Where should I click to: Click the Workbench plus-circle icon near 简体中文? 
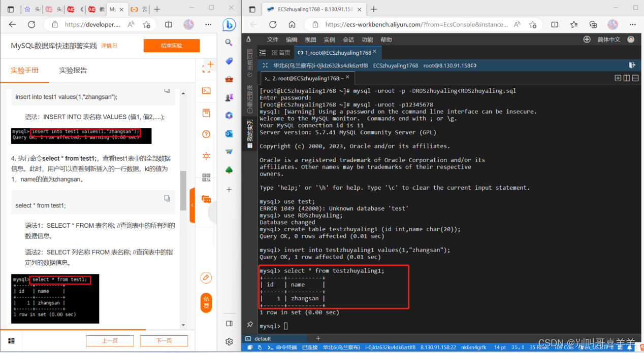click(x=587, y=40)
